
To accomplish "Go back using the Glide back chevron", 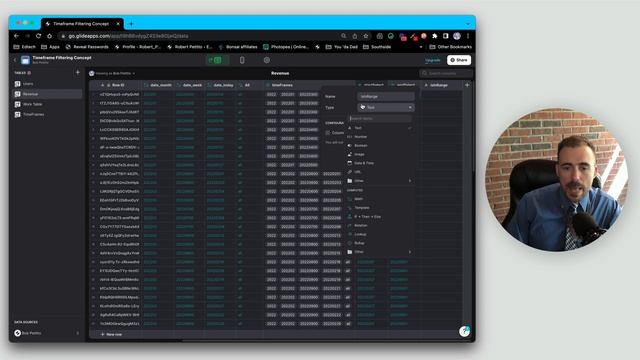I will click(15, 60).
